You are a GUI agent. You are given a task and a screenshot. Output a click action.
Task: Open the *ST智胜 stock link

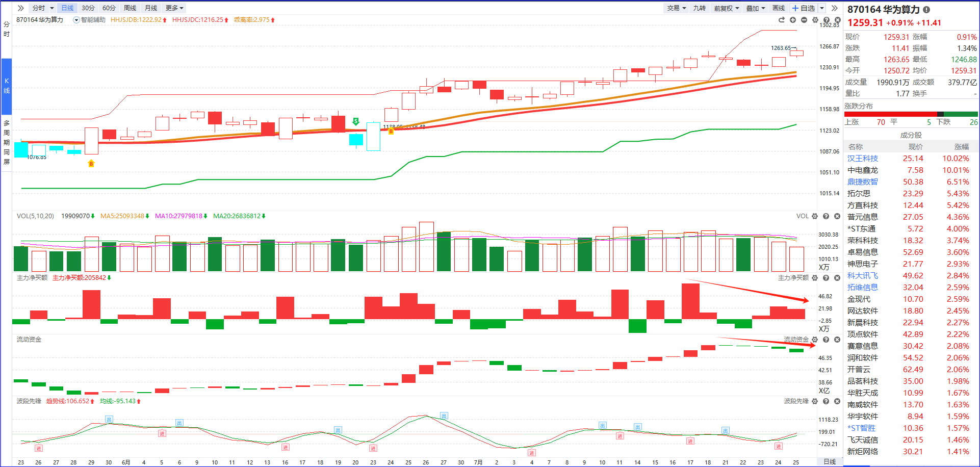tap(861, 428)
